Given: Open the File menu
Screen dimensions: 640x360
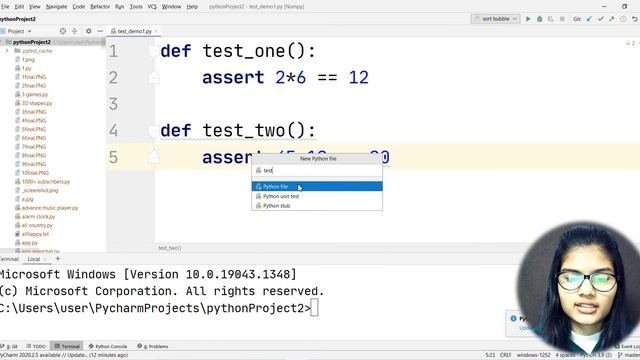Looking at the screenshot, I should (5, 7).
